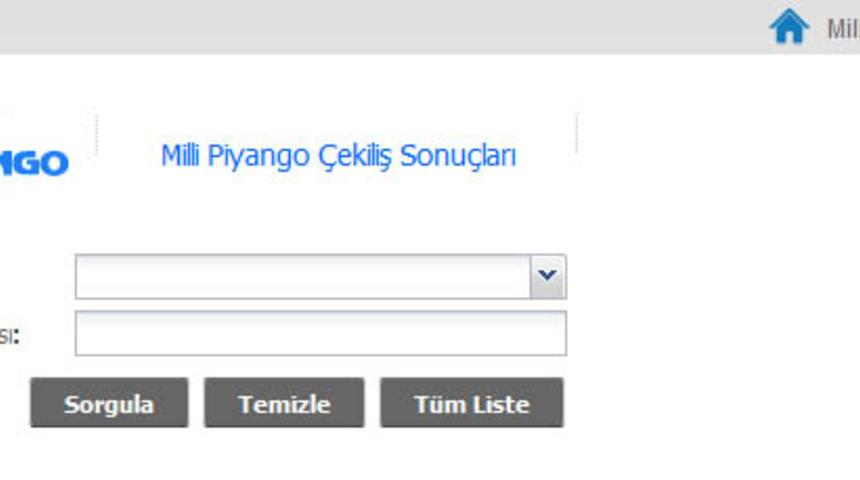Show all results with Tüm Liste

point(472,402)
